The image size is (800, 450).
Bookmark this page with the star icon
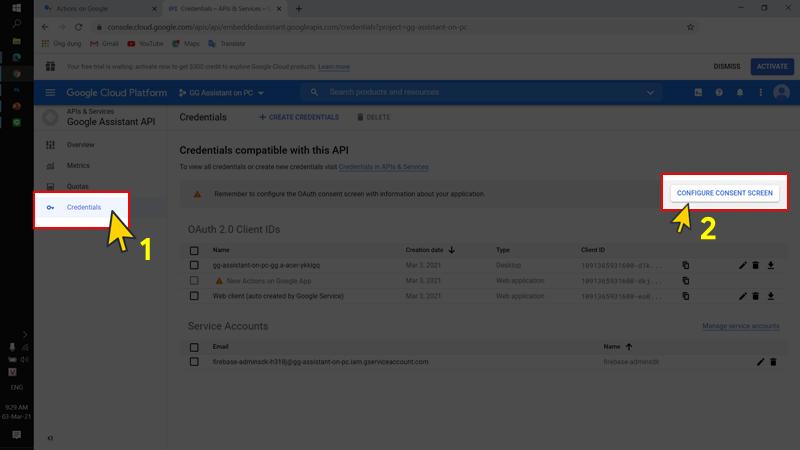(690, 27)
